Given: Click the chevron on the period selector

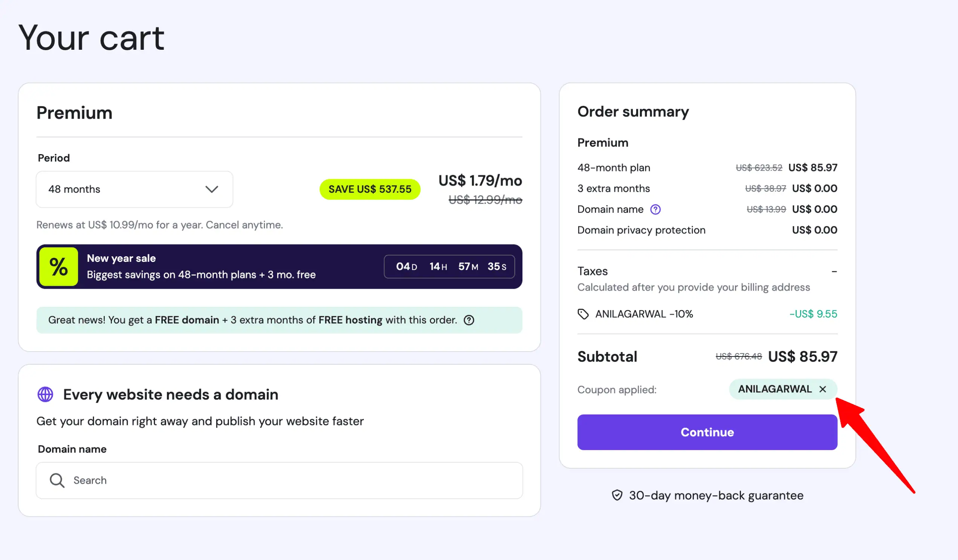Looking at the screenshot, I should (212, 189).
